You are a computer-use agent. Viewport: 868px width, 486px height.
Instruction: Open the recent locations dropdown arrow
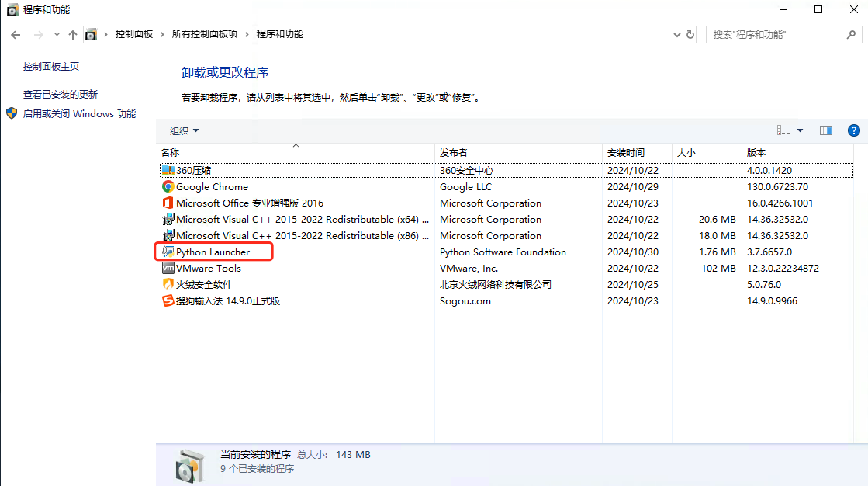pos(57,34)
